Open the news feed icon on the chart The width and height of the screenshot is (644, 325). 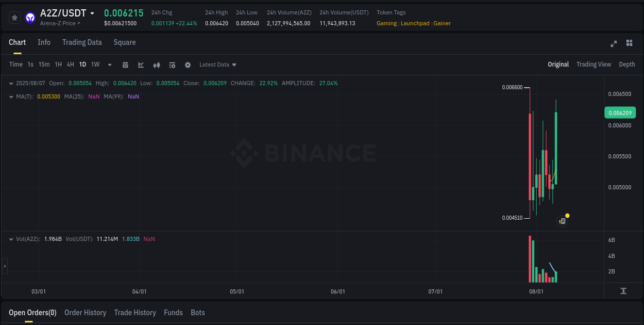pos(562,220)
